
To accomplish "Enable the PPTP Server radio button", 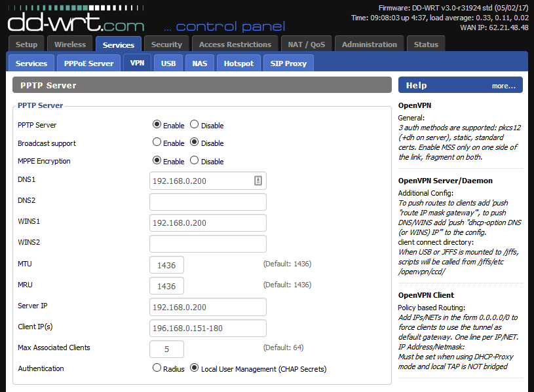I will (x=157, y=124).
